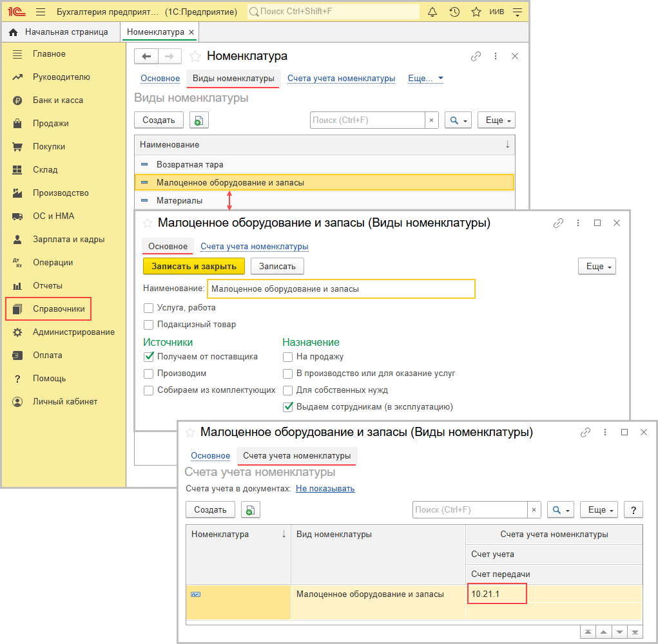This screenshot has height=644, width=658.
Task: Open the notifications bell icon
Action: (x=432, y=12)
